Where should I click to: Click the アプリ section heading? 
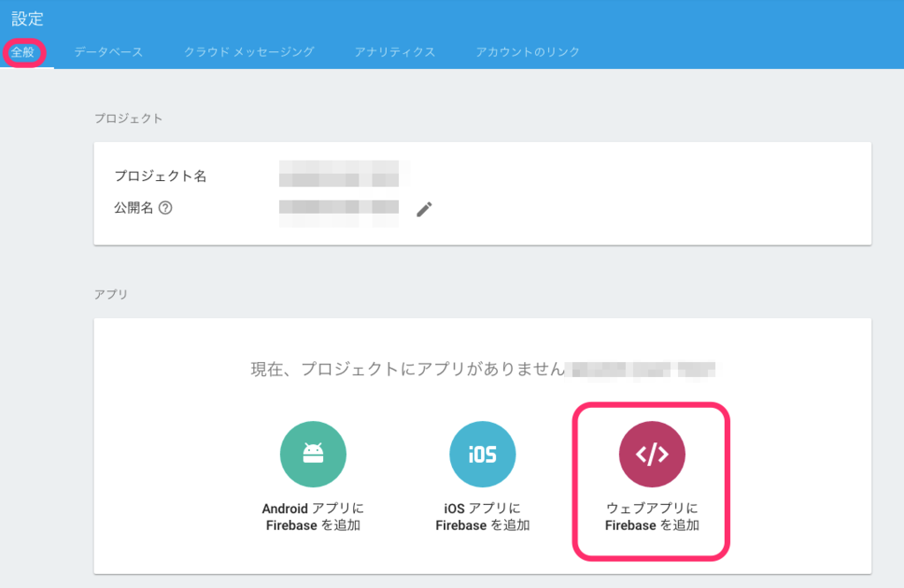(111, 295)
